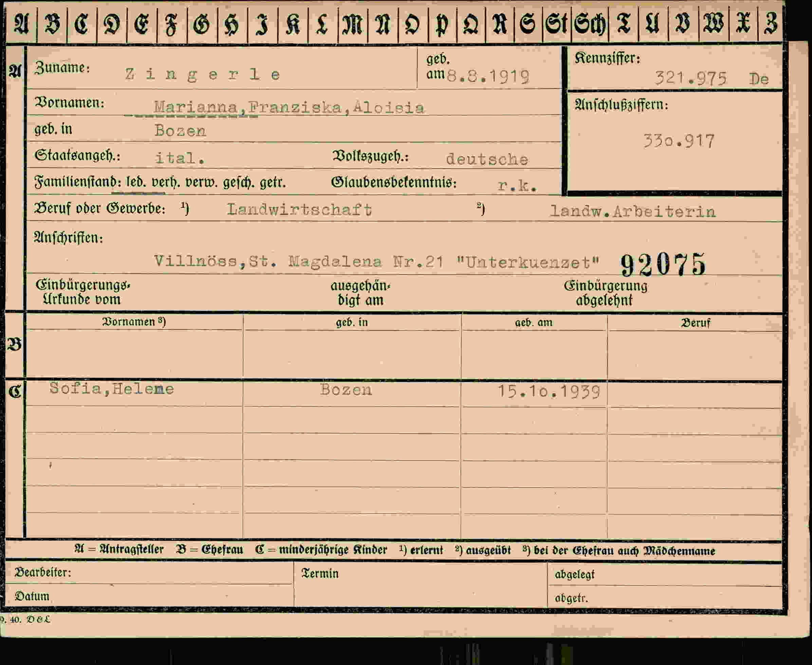The height and width of the screenshot is (665, 812).
Task: Click the 'abgetr.' field label
Action: pyautogui.click(x=571, y=598)
